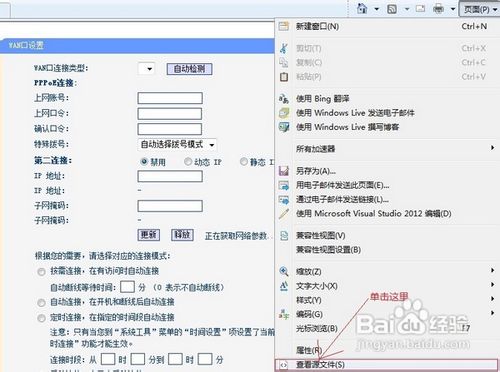Click the Visual Studio edit pencil icon
Screen dimensions: 500x372
284,214
